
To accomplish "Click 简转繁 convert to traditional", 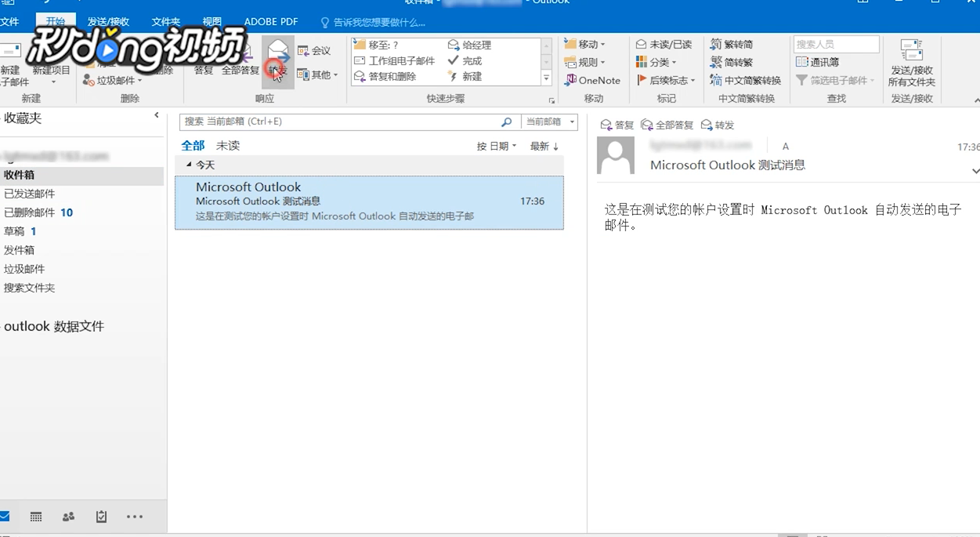I will [732, 62].
